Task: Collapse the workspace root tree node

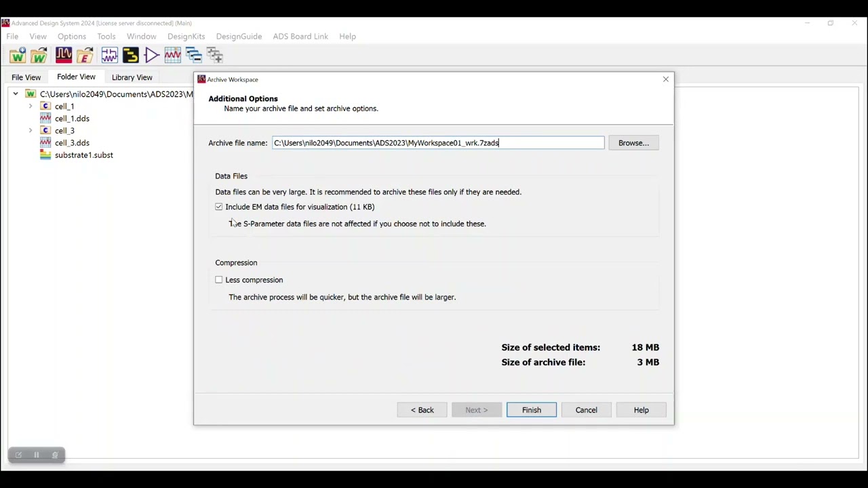Action: (x=16, y=94)
